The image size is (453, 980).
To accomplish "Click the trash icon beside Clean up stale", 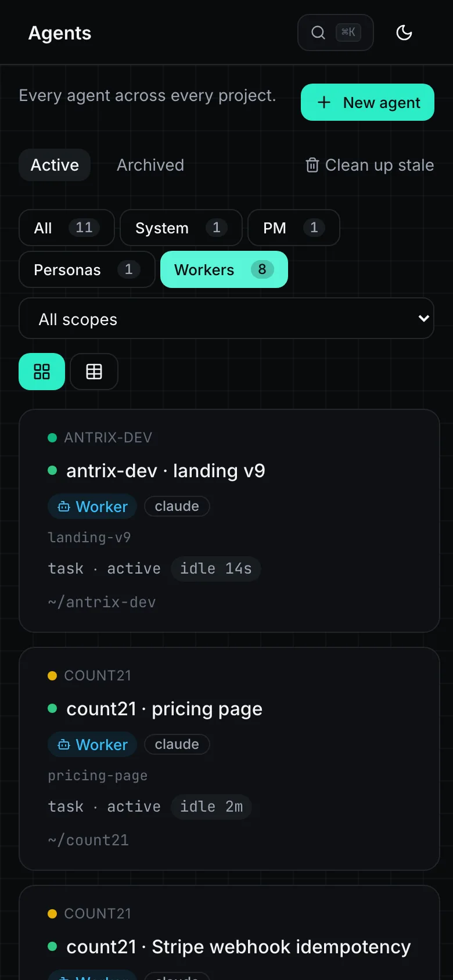I will tap(312, 165).
